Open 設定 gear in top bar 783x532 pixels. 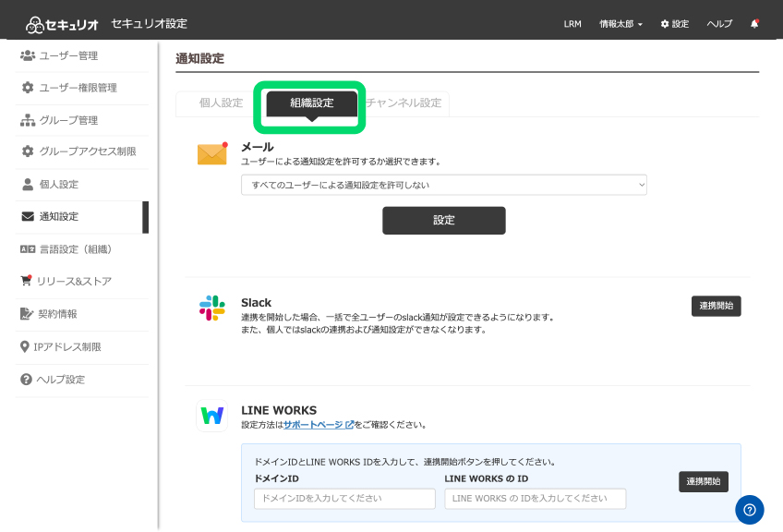[x=674, y=24]
